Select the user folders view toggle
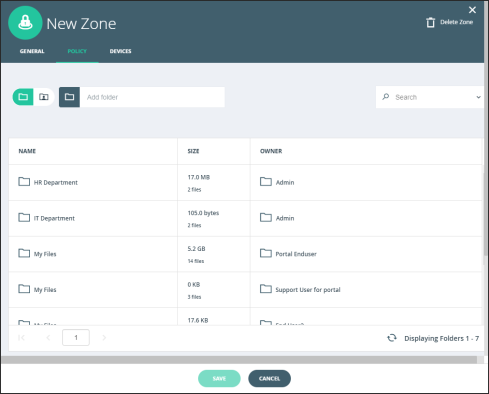 (44, 97)
